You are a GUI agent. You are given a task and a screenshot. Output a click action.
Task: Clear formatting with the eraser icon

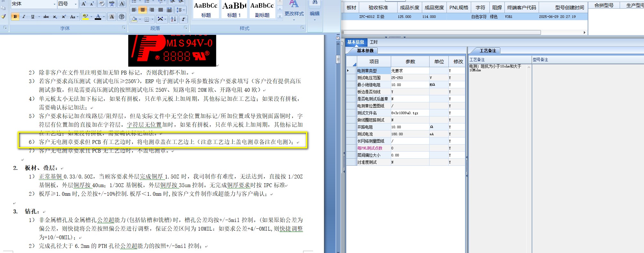[x=102, y=4]
